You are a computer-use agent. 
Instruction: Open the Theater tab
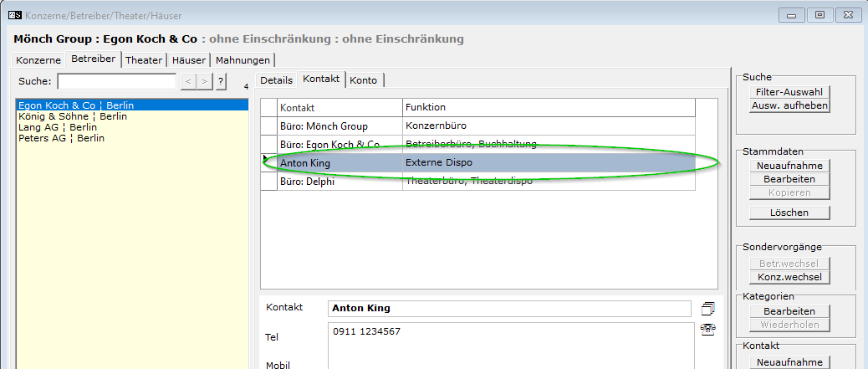[144, 60]
